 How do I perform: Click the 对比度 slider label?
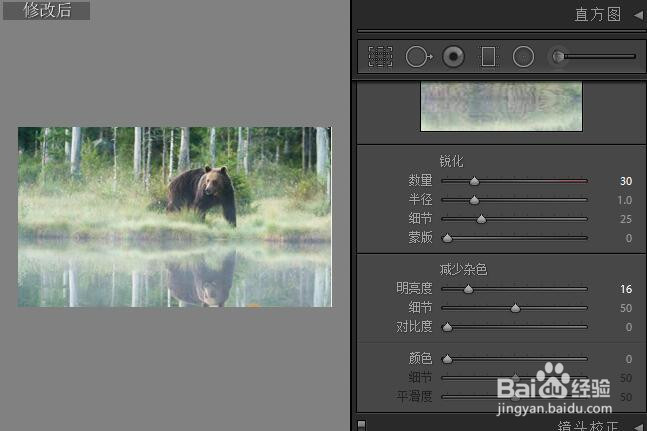pyautogui.click(x=414, y=327)
